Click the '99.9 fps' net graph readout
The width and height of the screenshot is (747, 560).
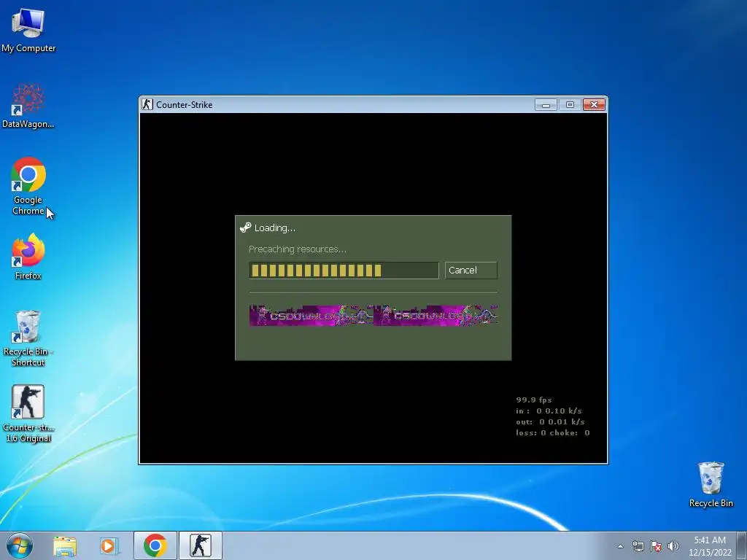pos(533,400)
